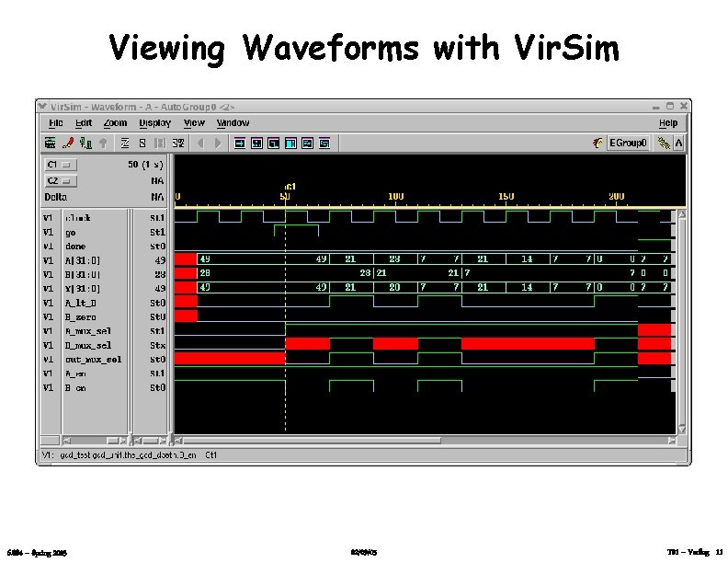Click the waveform vertical scrollbar down arrow
Screen dimensions: 728x563
click(681, 429)
